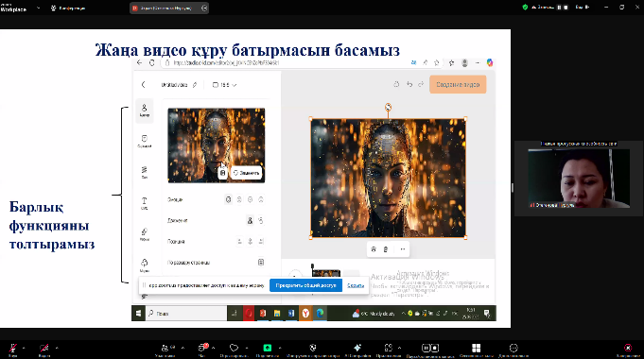The image size is (644, 359).
Task: Add page to favorites with star icon
Action: [437, 62]
